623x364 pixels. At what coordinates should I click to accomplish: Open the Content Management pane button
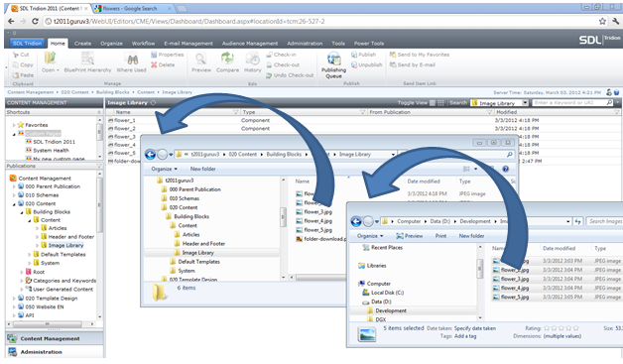(55, 338)
